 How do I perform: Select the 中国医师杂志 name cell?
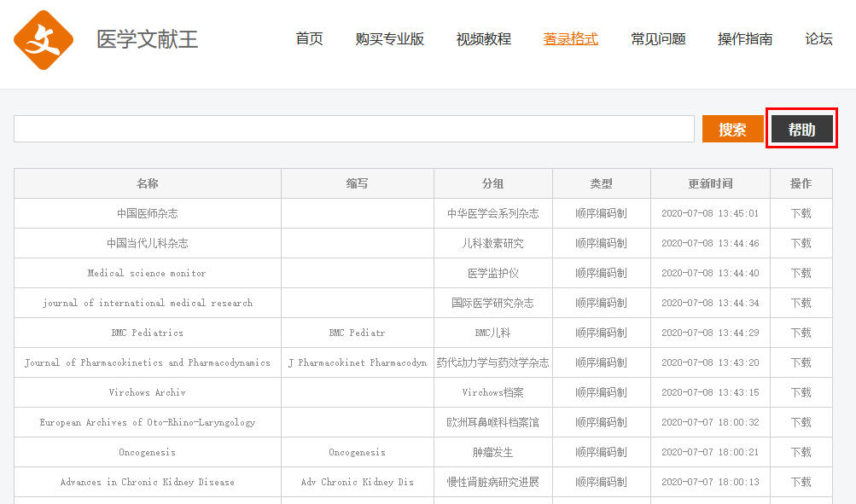148,213
